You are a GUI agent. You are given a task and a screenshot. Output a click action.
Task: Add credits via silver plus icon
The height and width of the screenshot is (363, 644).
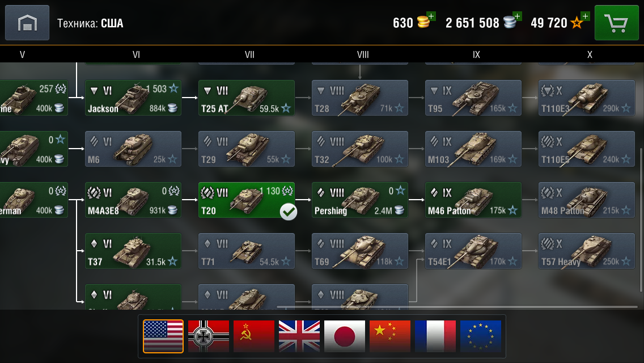tap(518, 16)
